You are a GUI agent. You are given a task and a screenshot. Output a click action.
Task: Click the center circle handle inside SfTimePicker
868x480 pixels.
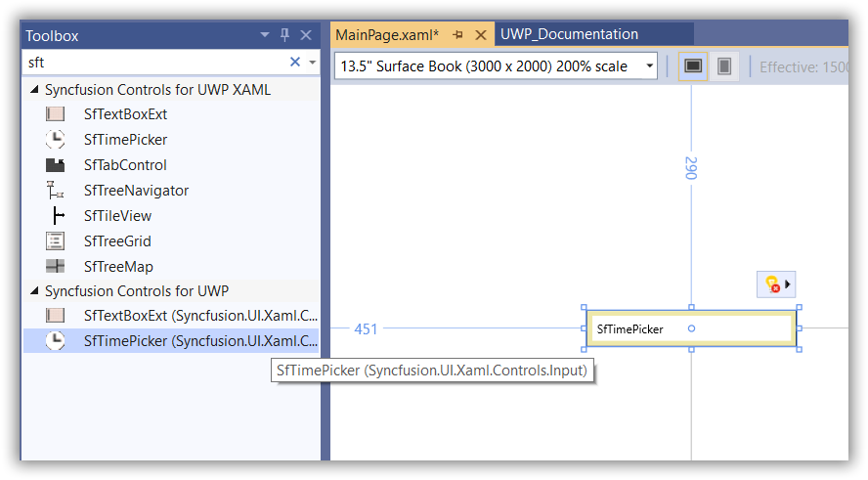[691, 328]
